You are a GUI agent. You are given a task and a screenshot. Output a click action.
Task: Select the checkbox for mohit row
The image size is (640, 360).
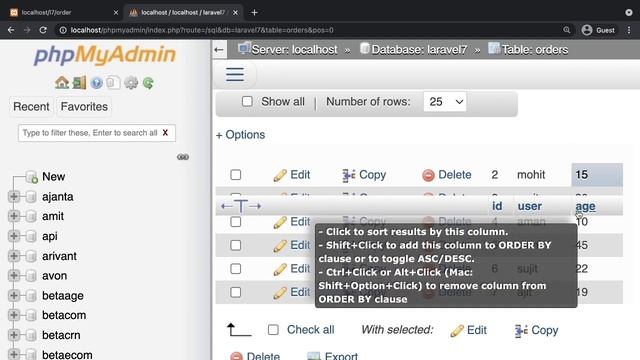236,175
